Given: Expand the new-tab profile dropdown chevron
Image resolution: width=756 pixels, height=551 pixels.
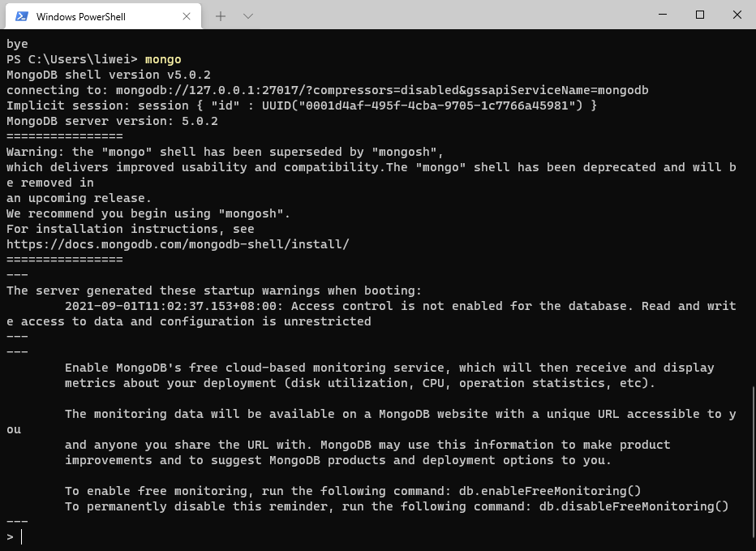Looking at the screenshot, I should [x=248, y=16].
